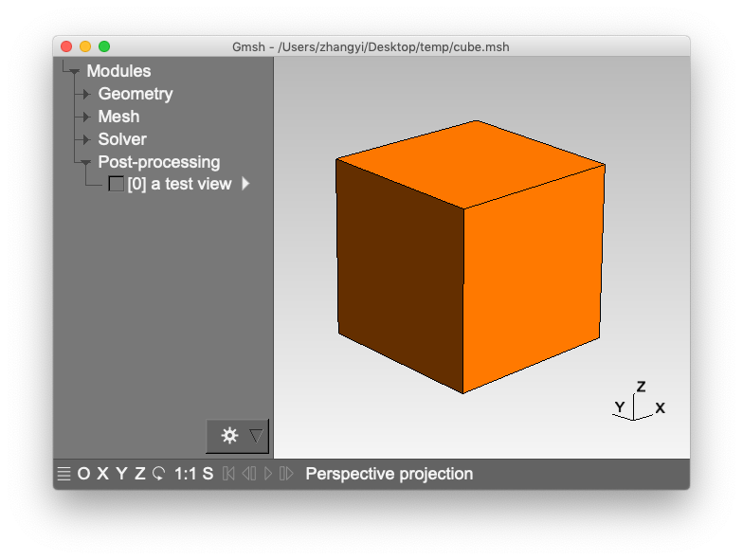
Task: Click the O options shortcut in status bar
Action: tap(83, 474)
